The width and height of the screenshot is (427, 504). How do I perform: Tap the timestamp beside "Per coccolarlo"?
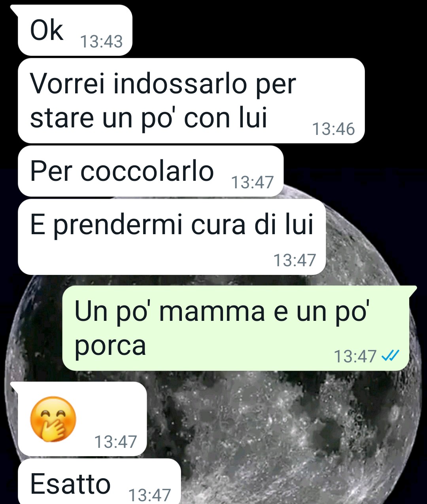tap(252, 182)
